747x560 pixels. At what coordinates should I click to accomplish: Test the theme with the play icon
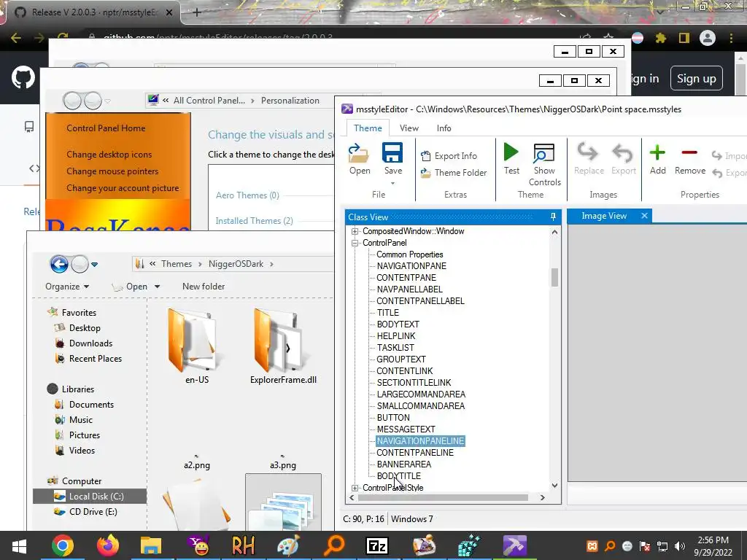point(511,159)
